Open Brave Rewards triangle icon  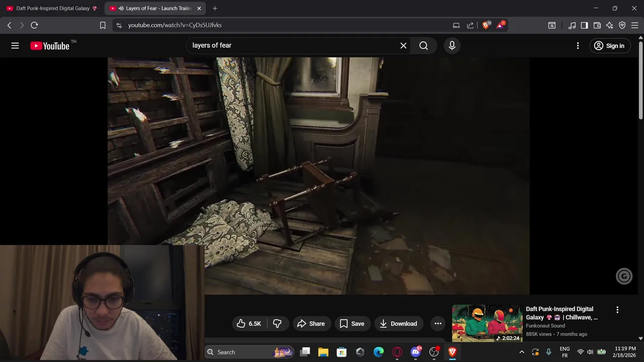tap(501, 25)
